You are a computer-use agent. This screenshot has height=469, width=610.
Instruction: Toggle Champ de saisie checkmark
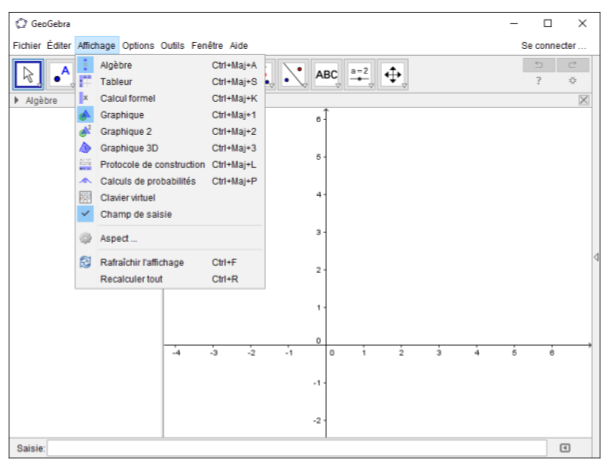[x=85, y=214]
